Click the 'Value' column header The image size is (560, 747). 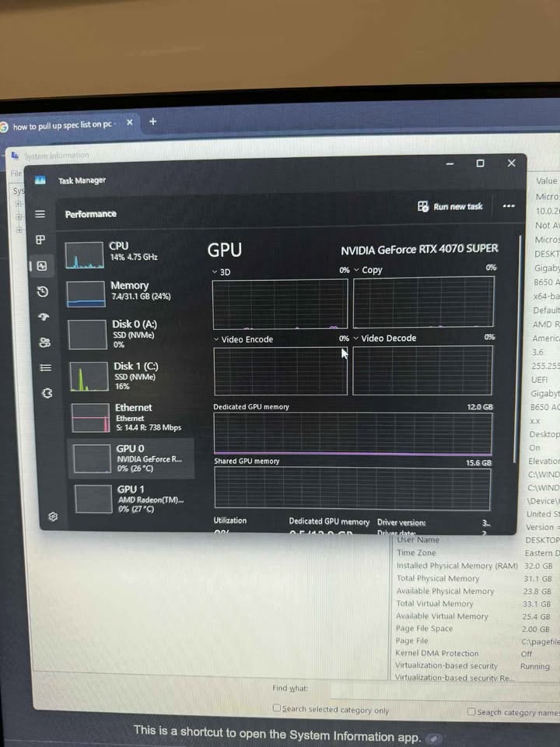tap(546, 181)
